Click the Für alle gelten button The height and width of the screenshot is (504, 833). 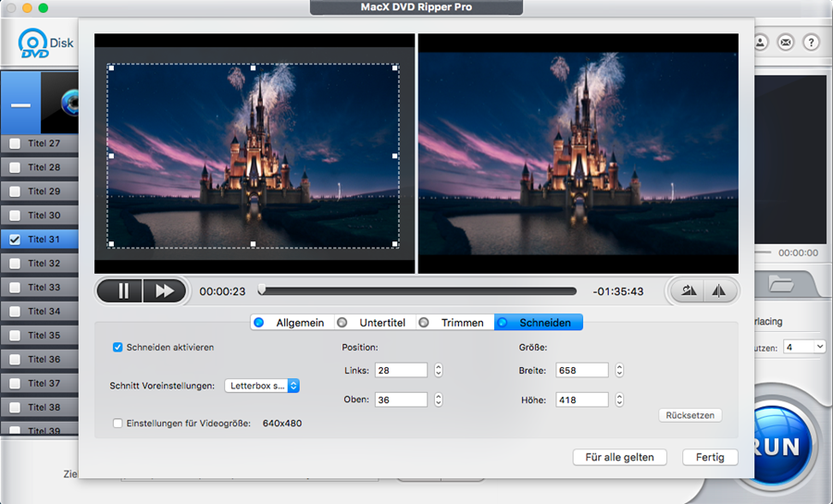pos(619,458)
